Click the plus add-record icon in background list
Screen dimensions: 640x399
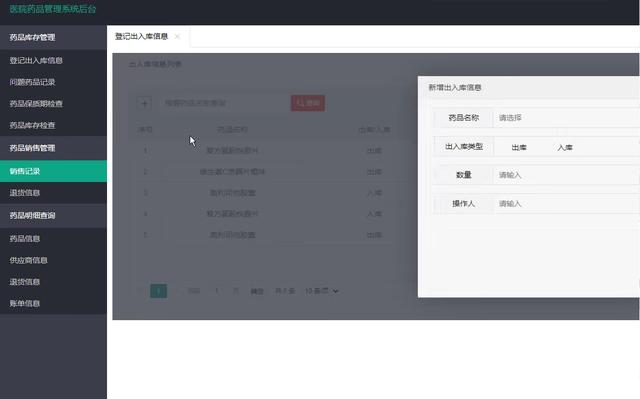click(144, 103)
